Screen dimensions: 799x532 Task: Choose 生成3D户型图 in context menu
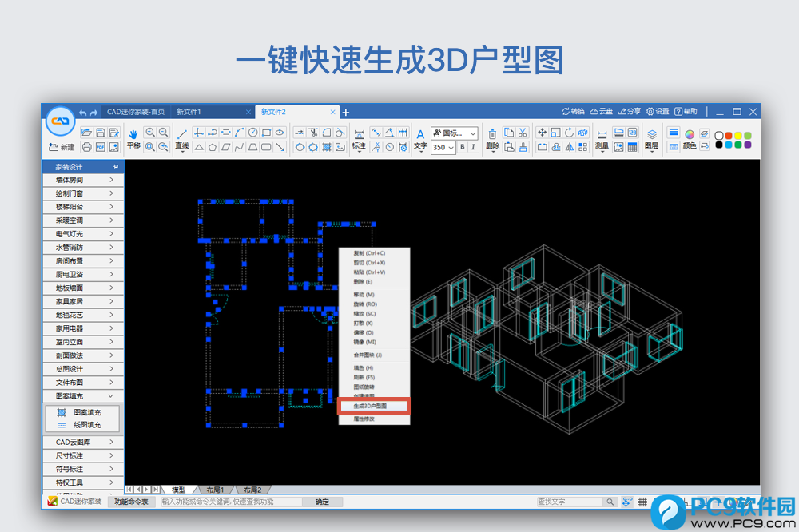point(373,406)
